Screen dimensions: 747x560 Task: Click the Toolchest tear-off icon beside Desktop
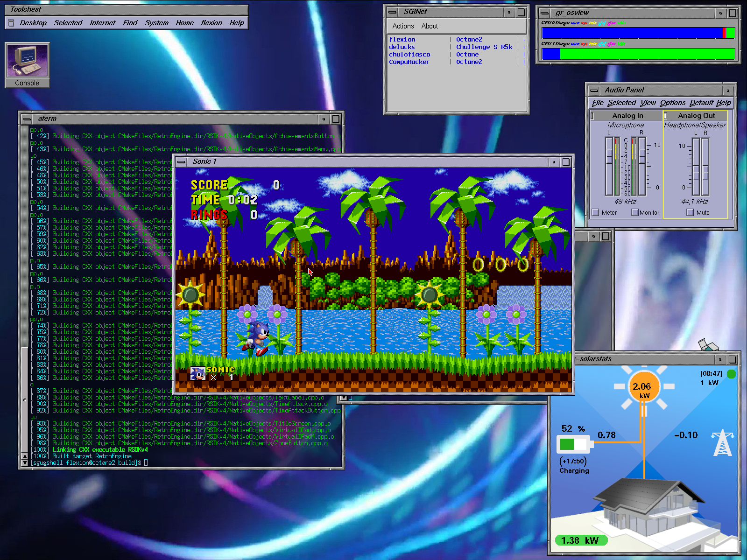point(11,23)
